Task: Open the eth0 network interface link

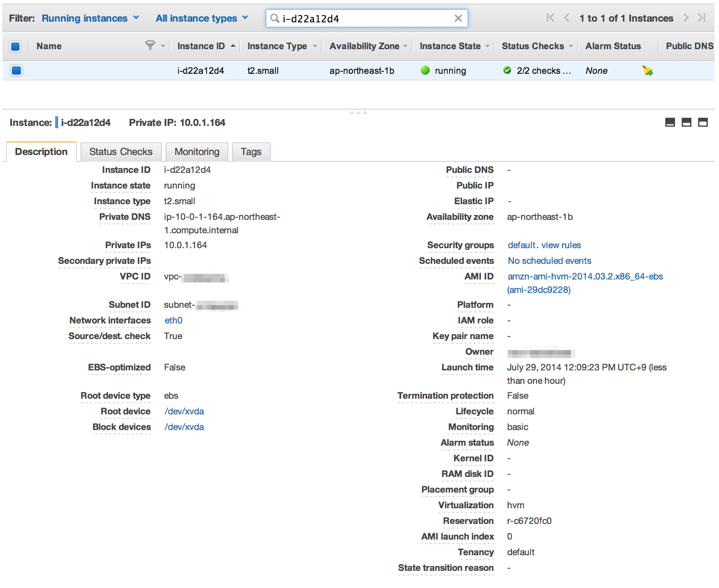Action: coord(173,320)
